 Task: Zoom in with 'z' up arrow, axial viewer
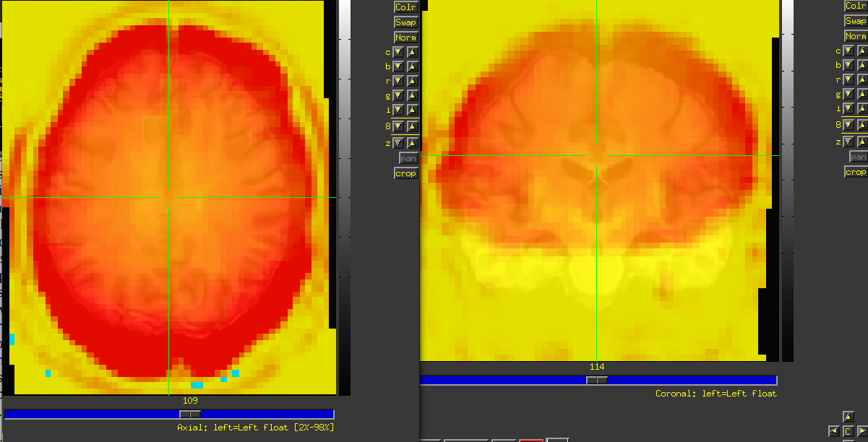[412, 143]
